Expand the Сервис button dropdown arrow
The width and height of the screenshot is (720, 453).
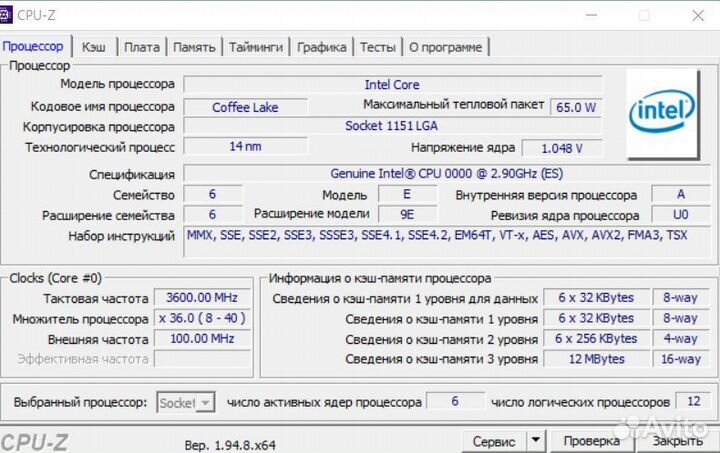(536, 441)
